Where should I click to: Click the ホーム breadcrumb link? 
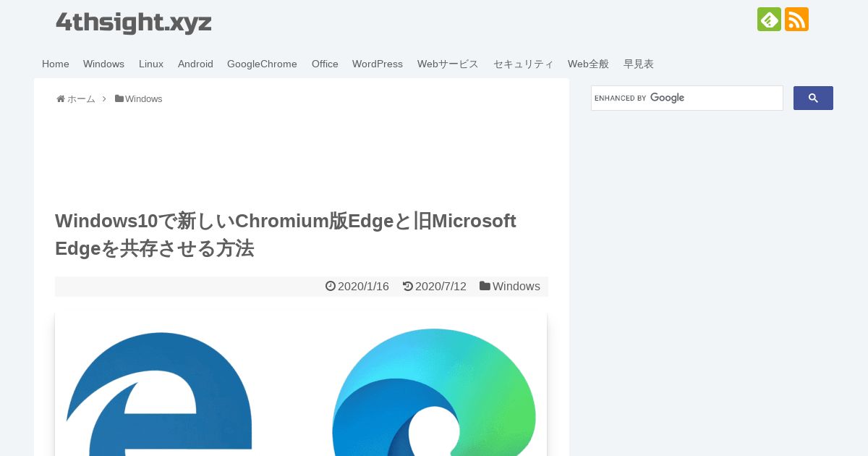point(81,99)
